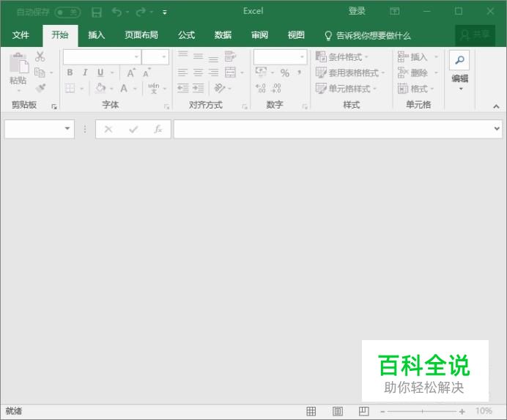The width and height of the screenshot is (507, 420).
Task: Switch to 数据 (Data) tab
Action: [x=223, y=35]
